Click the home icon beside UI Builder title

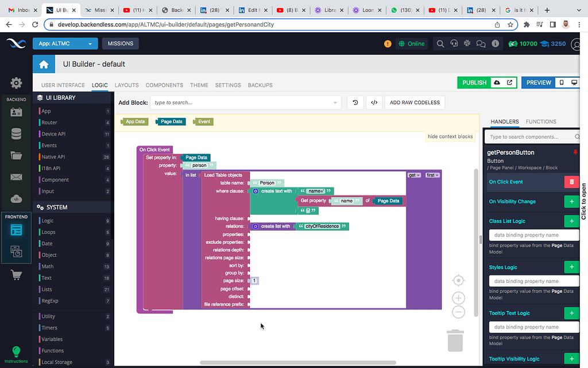pyautogui.click(x=44, y=63)
